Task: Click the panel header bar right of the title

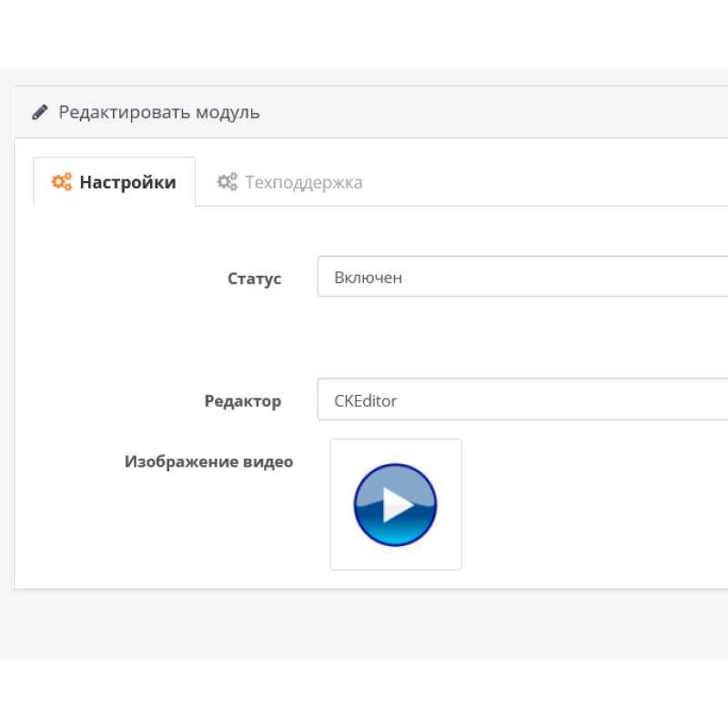Action: (500, 112)
